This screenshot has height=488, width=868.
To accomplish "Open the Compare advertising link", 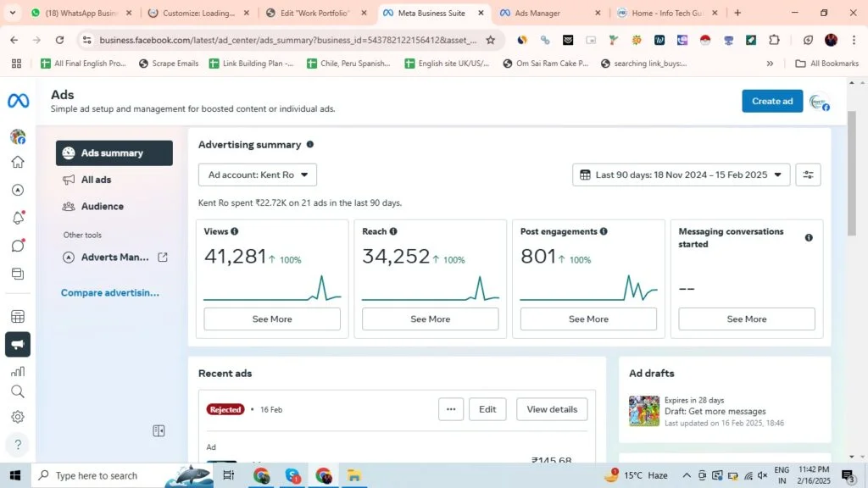I will pyautogui.click(x=110, y=292).
